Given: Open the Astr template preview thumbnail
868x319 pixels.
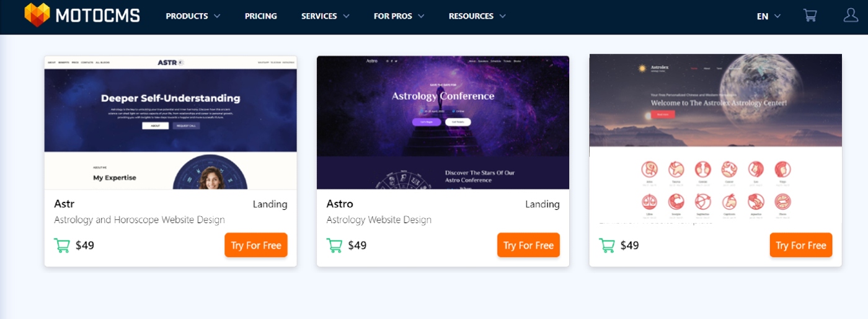Looking at the screenshot, I should (x=170, y=122).
